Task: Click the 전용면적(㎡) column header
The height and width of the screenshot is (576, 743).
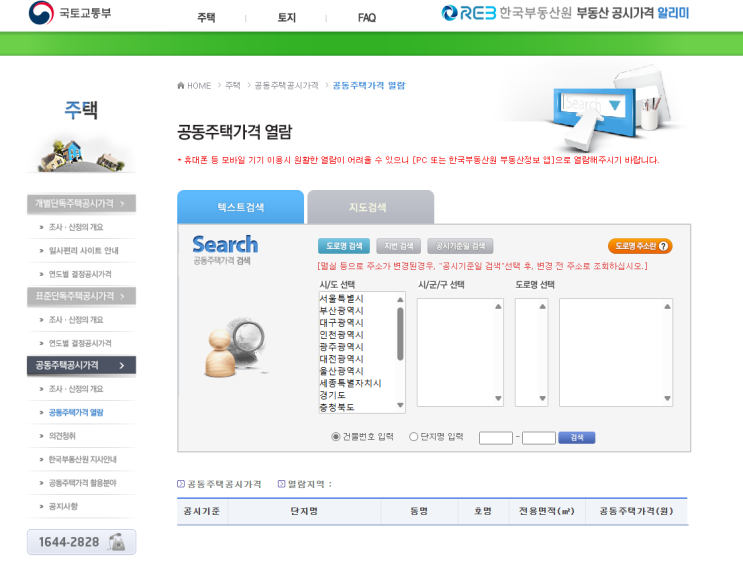Action: click(x=547, y=511)
